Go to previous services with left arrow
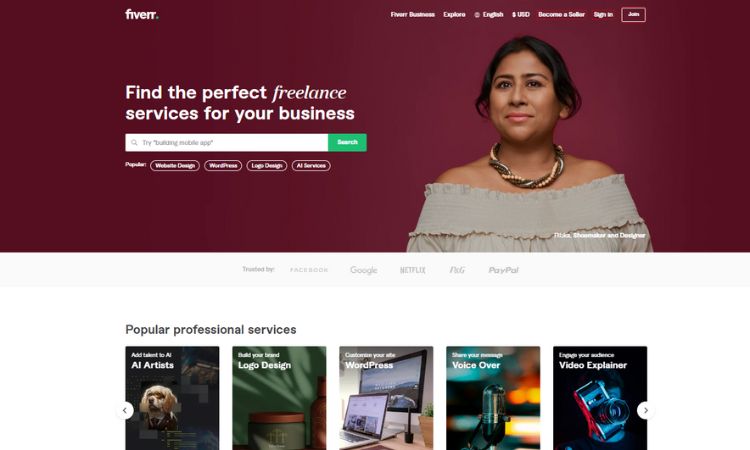The width and height of the screenshot is (750, 450). [x=125, y=410]
